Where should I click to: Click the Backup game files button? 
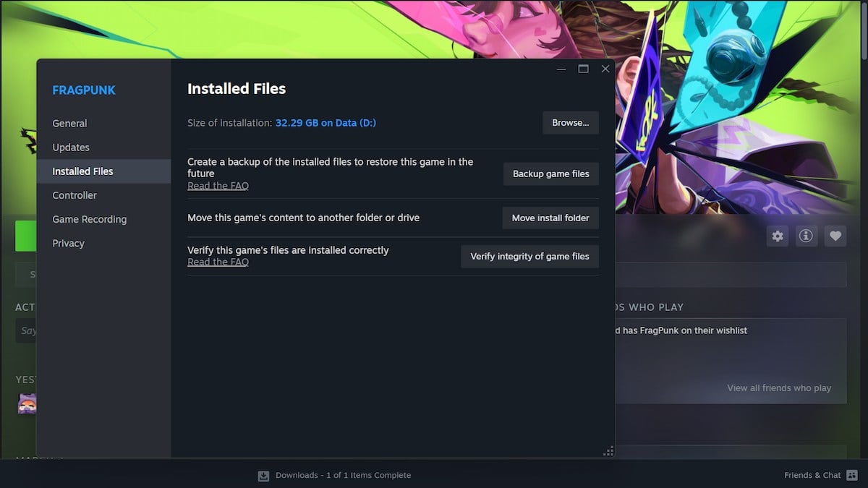click(x=550, y=174)
